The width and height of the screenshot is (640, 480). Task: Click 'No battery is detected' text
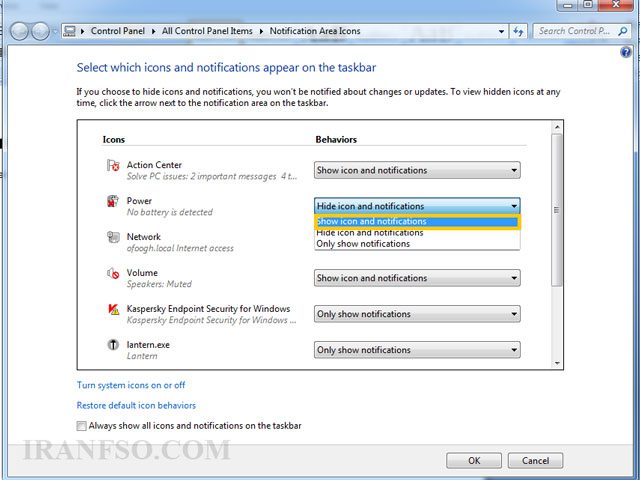coord(169,212)
